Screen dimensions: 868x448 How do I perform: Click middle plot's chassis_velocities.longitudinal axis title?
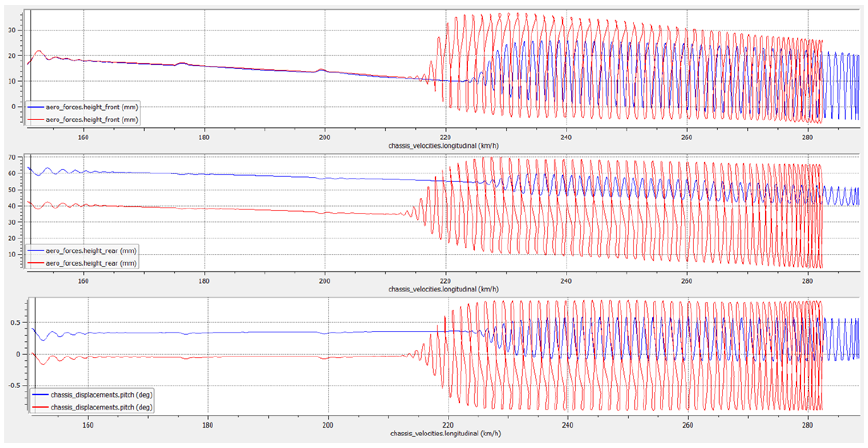click(x=443, y=289)
